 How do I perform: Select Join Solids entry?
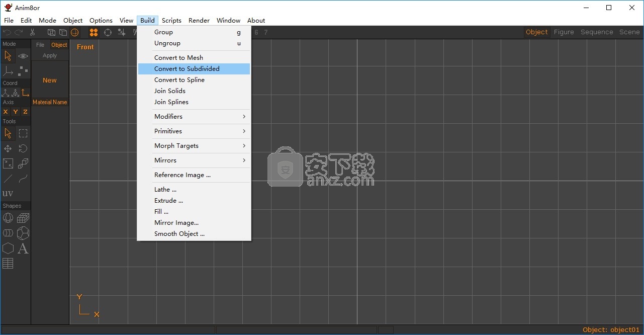point(194,91)
